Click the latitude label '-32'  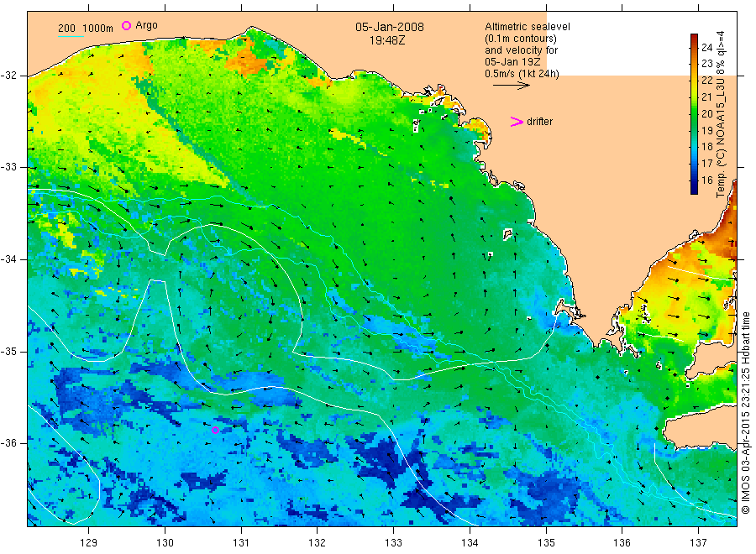tap(8, 76)
